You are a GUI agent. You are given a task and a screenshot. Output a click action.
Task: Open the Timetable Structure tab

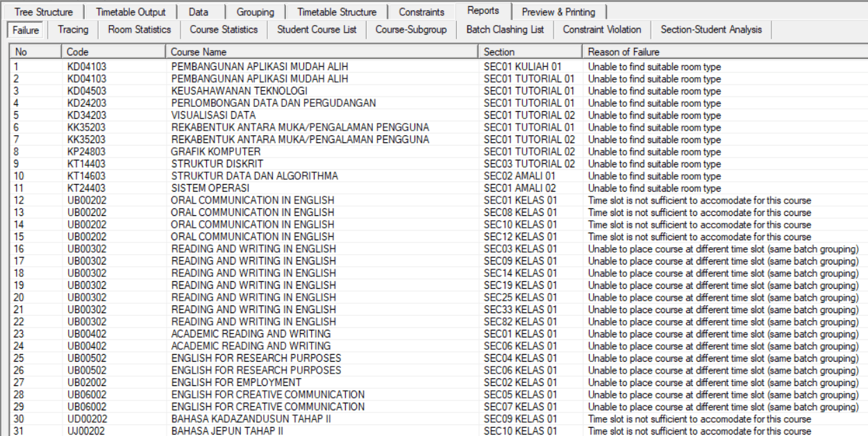click(337, 12)
